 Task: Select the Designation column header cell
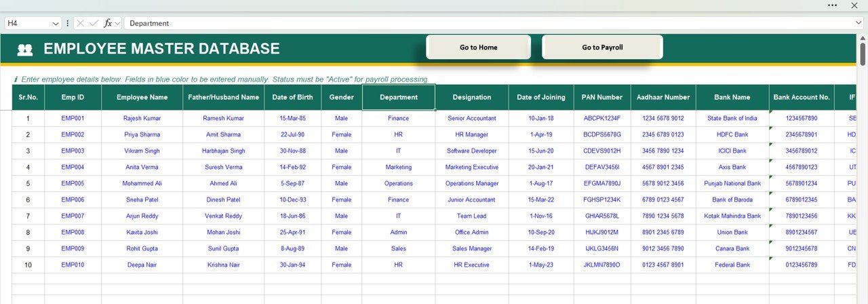click(x=471, y=97)
